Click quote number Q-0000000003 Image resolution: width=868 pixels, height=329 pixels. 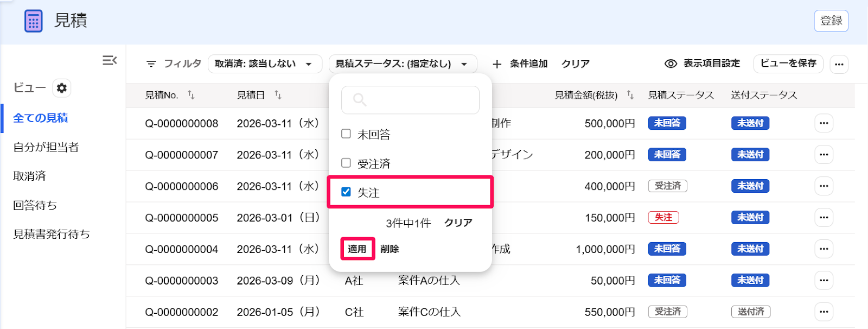pyautogui.click(x=182, y=281)
